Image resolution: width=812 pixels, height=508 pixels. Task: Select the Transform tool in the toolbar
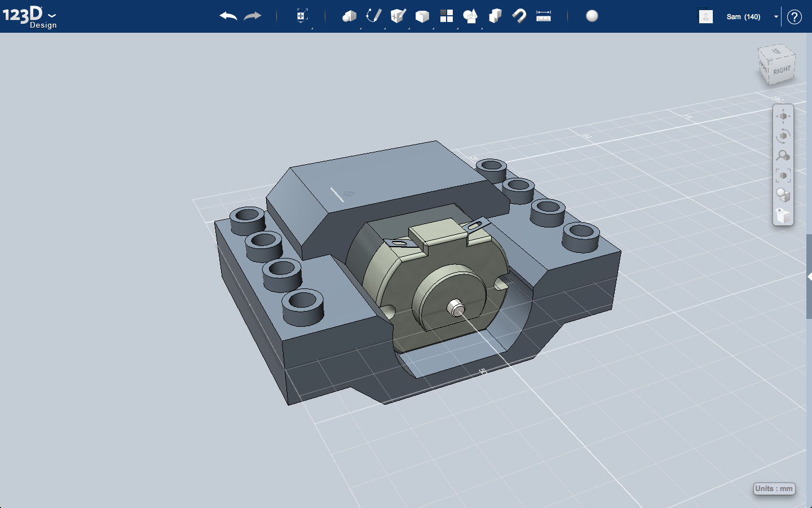[301, 16]
